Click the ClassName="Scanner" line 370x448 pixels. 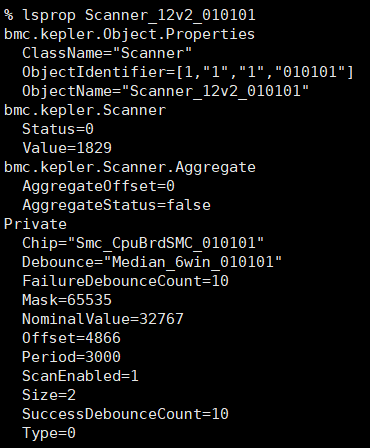107,53
